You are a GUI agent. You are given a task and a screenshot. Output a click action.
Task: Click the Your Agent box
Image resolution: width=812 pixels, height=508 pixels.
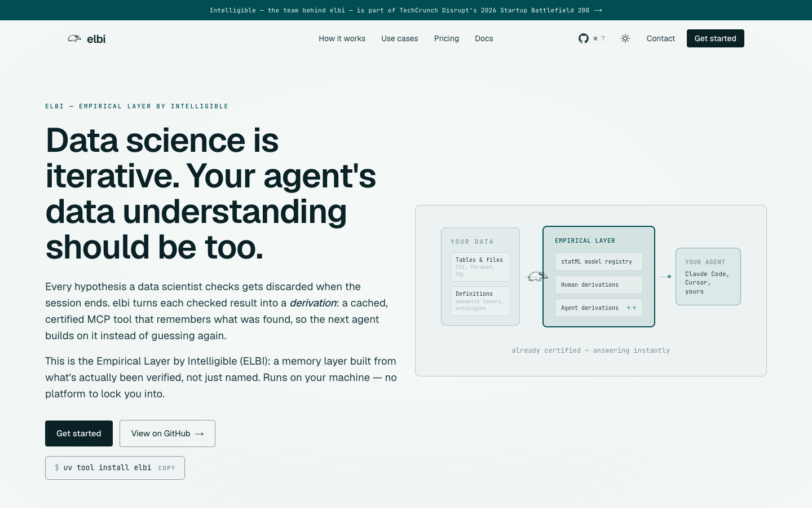[x=708, y=277]
